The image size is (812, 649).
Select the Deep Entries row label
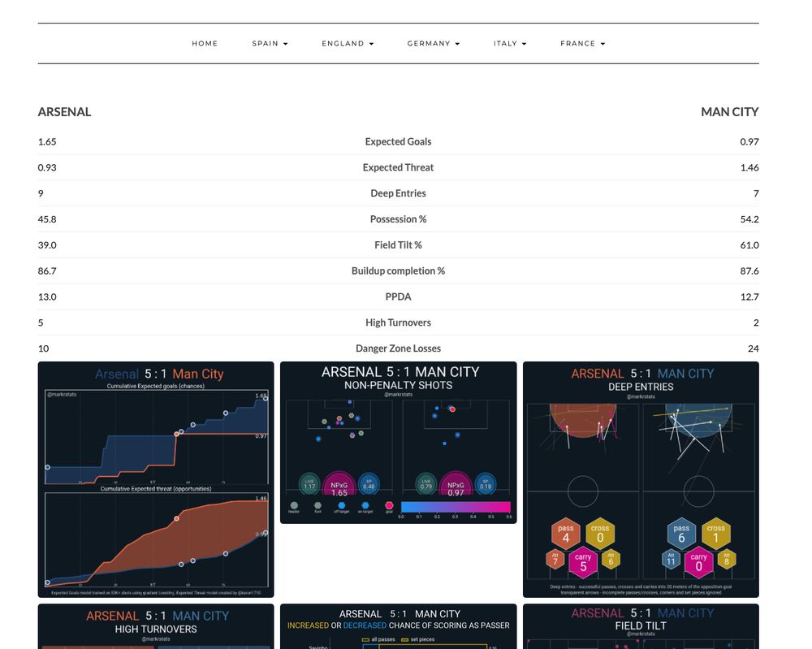pyautogui.click(x=398, y=193)
